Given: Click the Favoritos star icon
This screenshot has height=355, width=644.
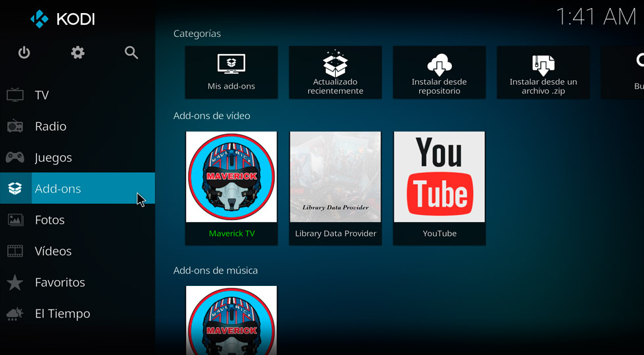Looking at the screenshot, I should click(15, 282).
